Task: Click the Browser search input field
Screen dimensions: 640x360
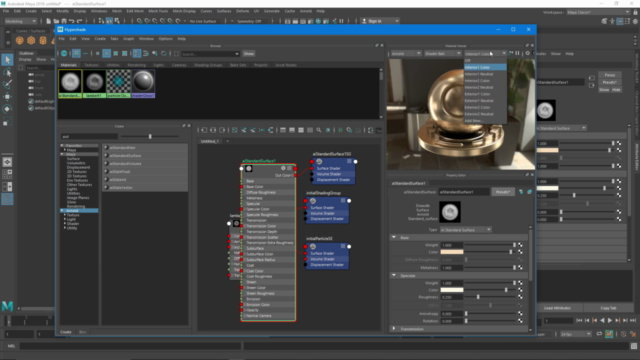Action: click(207, 54)
